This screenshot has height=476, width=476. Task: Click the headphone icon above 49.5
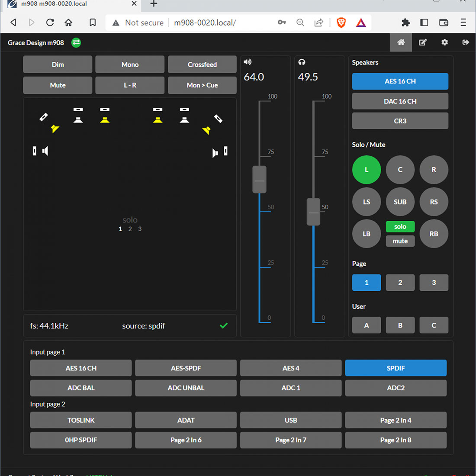pyautogui.click(x=302, y=62)
